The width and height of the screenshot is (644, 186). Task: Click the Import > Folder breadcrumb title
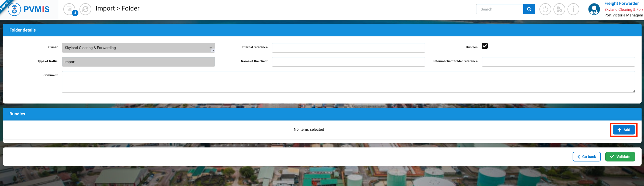tap(117, 9)
